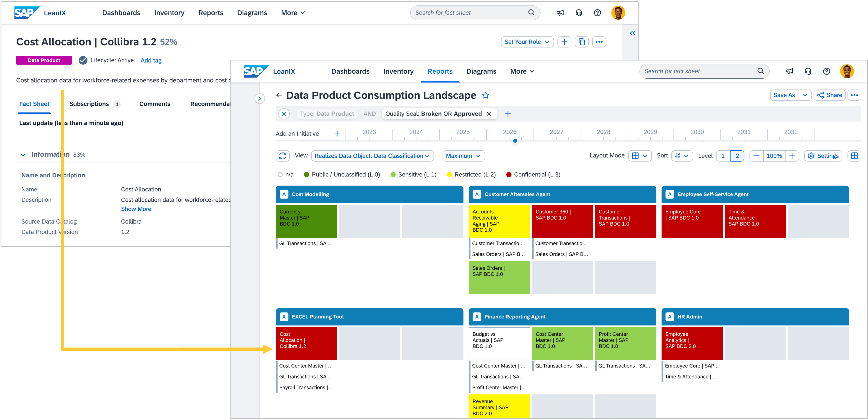This screenshot has width=868, height=420.
Task: Click the Restricted (L-2) yellow legend swatch
Action: 449,174
